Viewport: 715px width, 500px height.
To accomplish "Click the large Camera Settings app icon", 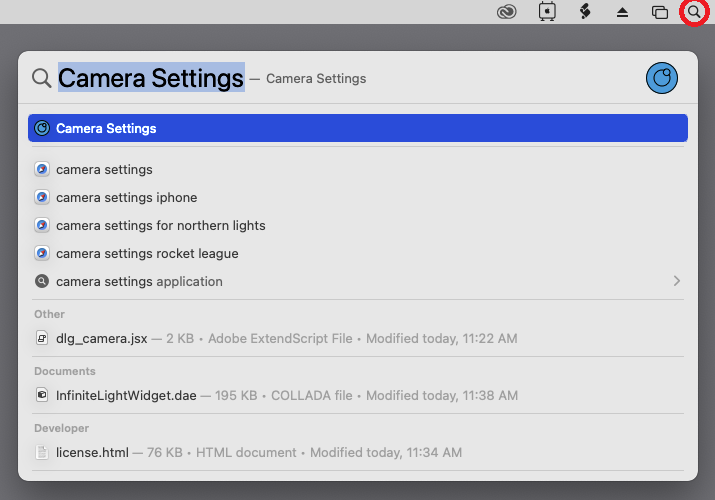I will click(x=662, y=79).
